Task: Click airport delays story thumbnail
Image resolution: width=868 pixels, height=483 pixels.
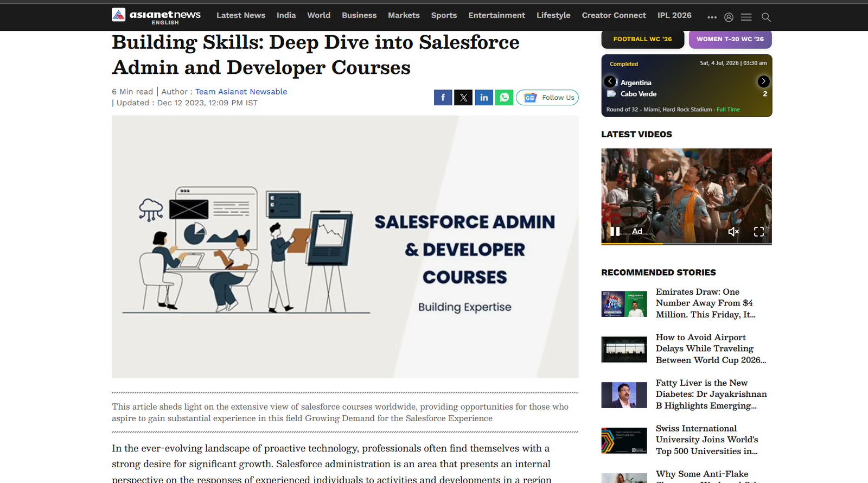Action: tap(624, 349)
